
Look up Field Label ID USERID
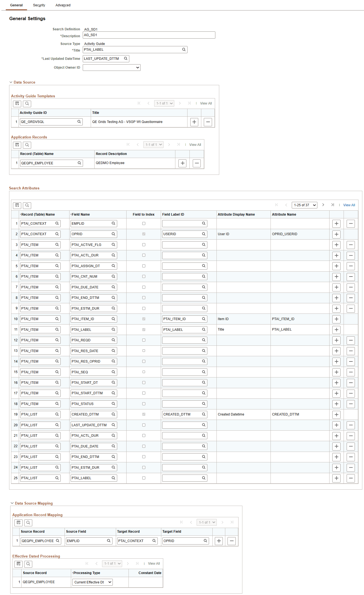pos(204,234)
